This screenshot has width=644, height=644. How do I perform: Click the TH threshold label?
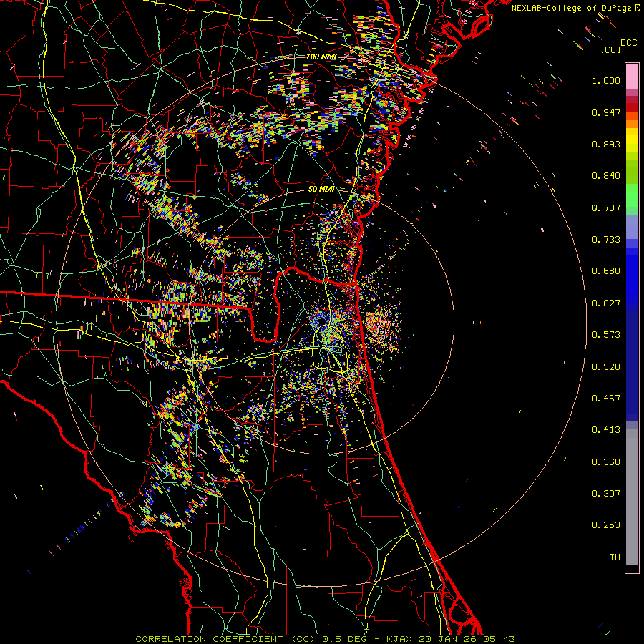tap(614, 557)
